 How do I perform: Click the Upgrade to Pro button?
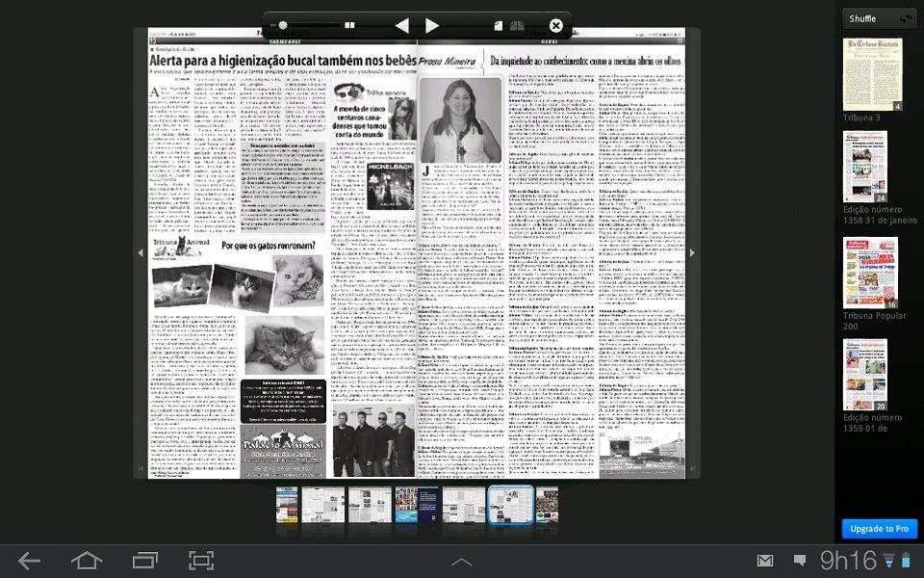[880, 529]
